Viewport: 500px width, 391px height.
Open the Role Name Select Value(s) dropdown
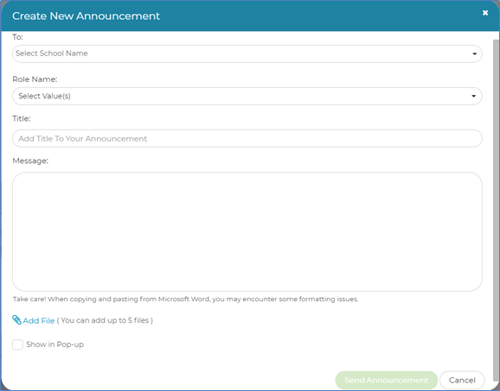pyautogui.click(x=247, y=96)
